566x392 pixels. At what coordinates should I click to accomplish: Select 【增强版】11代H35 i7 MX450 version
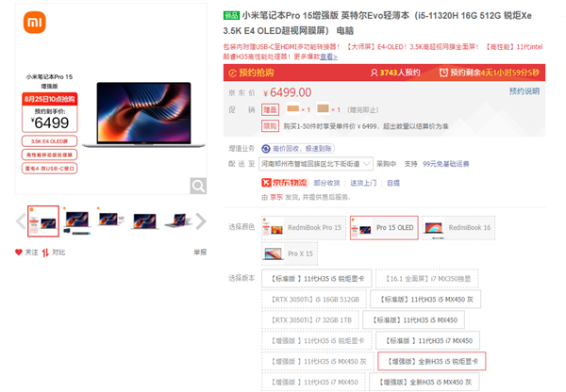click(x=313, y=382)
